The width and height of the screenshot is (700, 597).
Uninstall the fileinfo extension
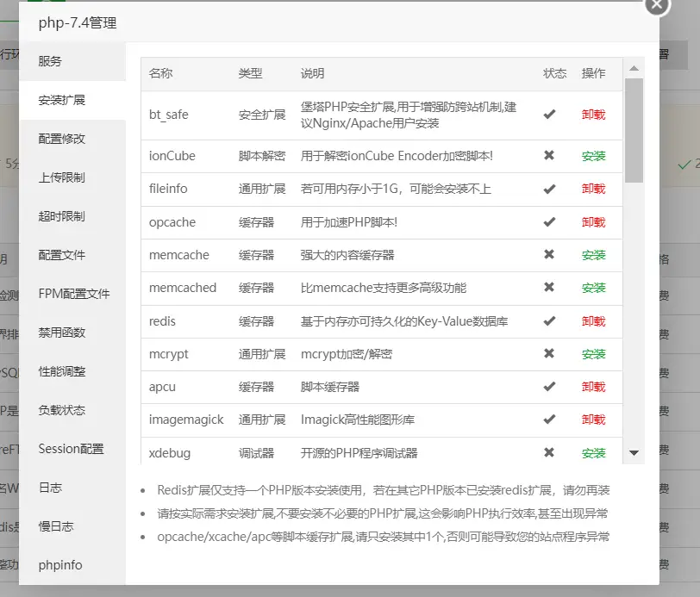pyautogui.click(x=593, y=189)
